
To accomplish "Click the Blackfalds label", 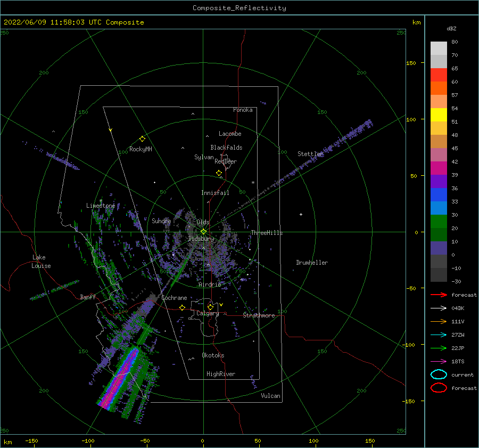I will 226,148.
